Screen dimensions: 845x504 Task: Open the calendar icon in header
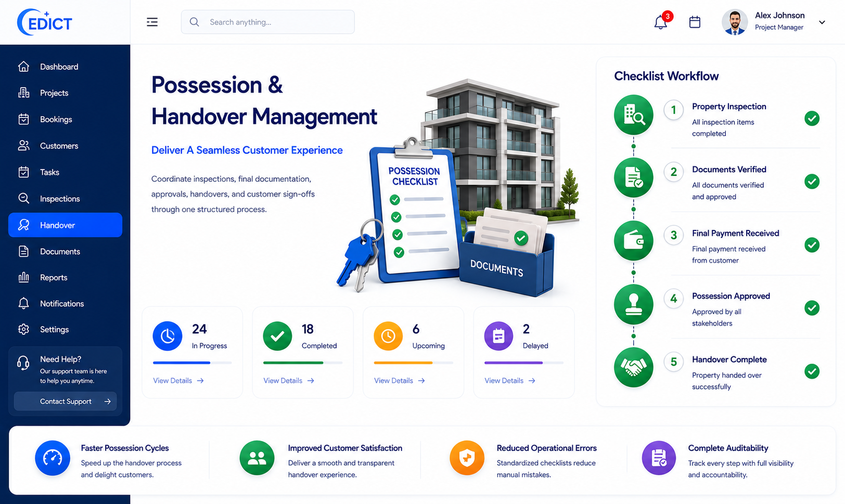[695, 22]
